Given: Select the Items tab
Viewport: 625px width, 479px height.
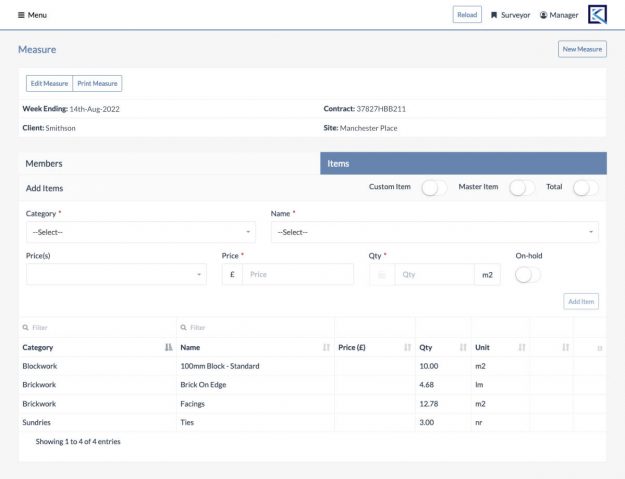Looking at the screenshot, I should coord(463,163).
